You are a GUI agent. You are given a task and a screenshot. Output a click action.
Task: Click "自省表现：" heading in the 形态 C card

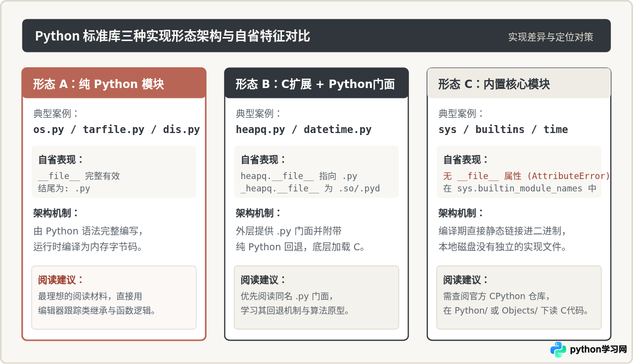(x=466, y=160)
